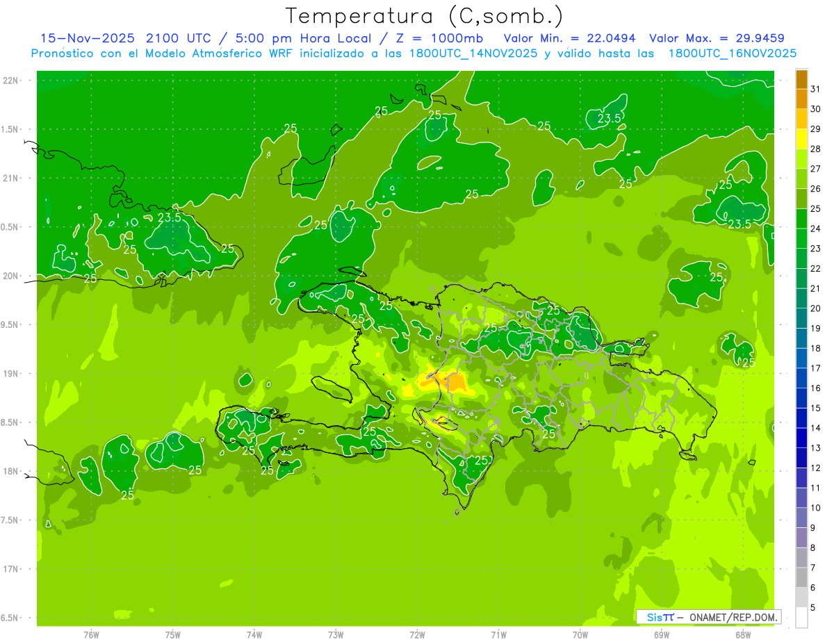Pick the legend swatch between 22 and 23
The width and height of the screenshot is (834, 644).
click(x=801, y=258)
